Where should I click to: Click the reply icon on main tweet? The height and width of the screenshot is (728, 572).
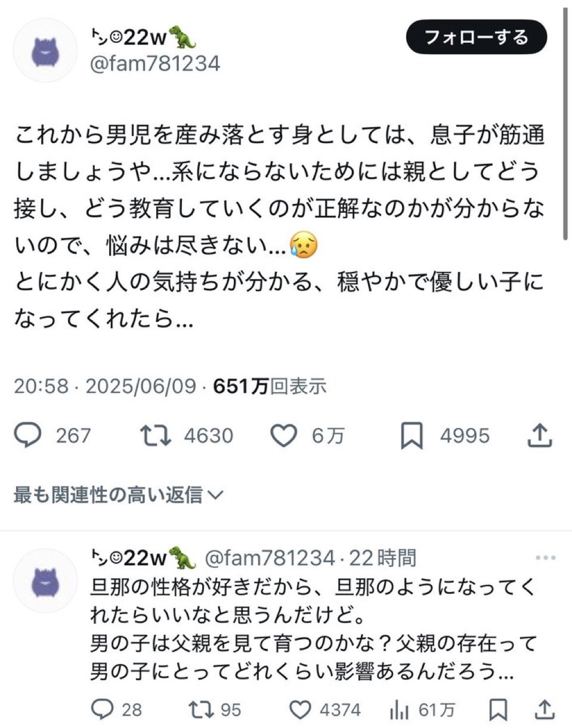pos(27,436)
